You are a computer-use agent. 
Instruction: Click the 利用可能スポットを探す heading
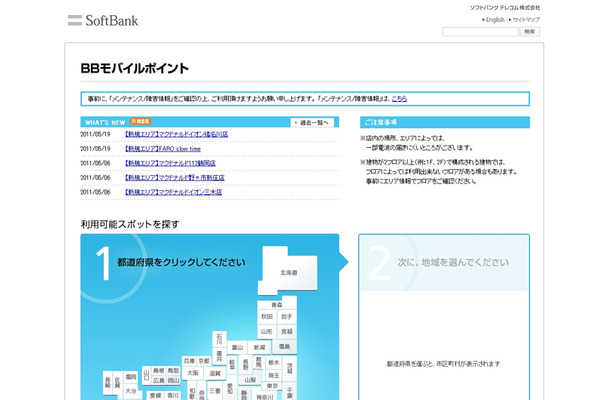tap(130, 225)
